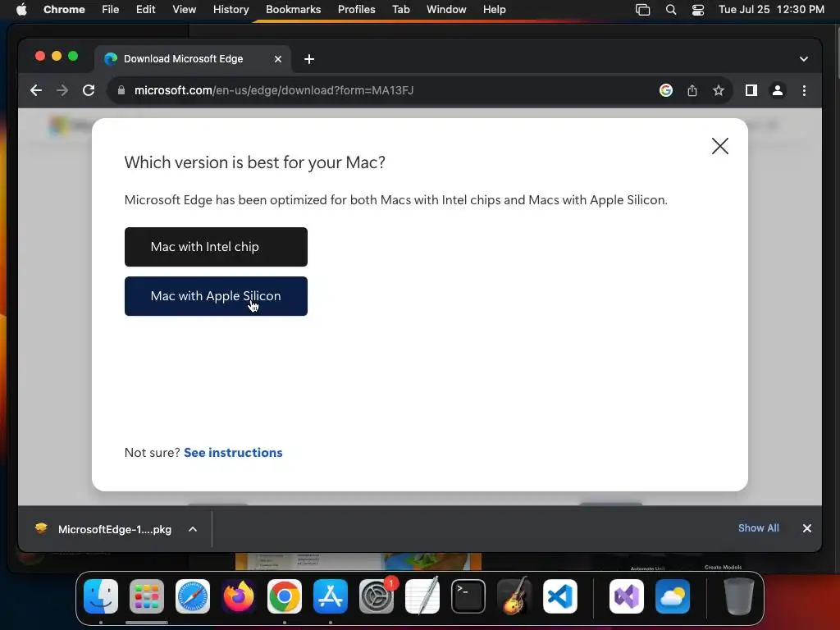840x630 pixels.
Task: Open the Chrome three-dot menu
Action: click(x=804, y=90)
